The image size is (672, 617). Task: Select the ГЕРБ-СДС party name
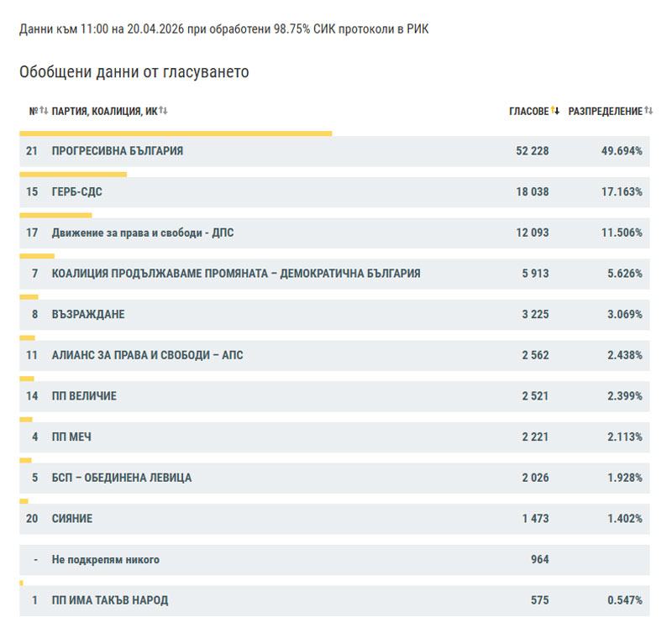76,192
